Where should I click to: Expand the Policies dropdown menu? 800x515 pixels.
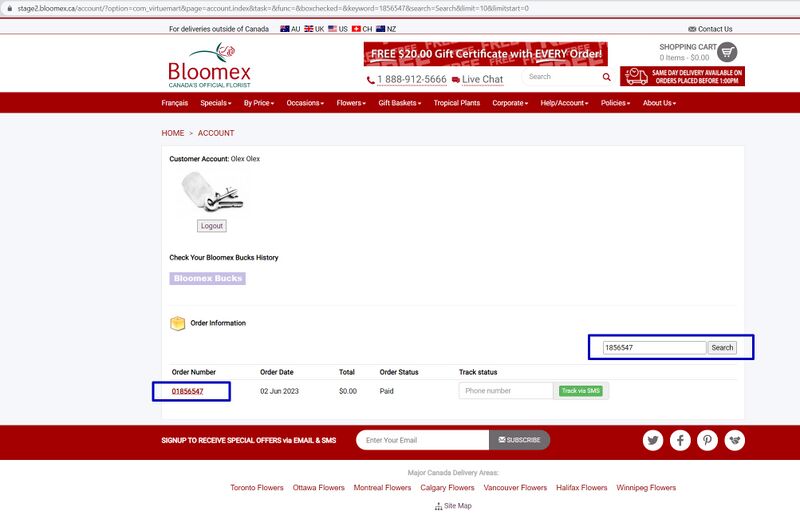pyautogui.click(x=615, y=103)
